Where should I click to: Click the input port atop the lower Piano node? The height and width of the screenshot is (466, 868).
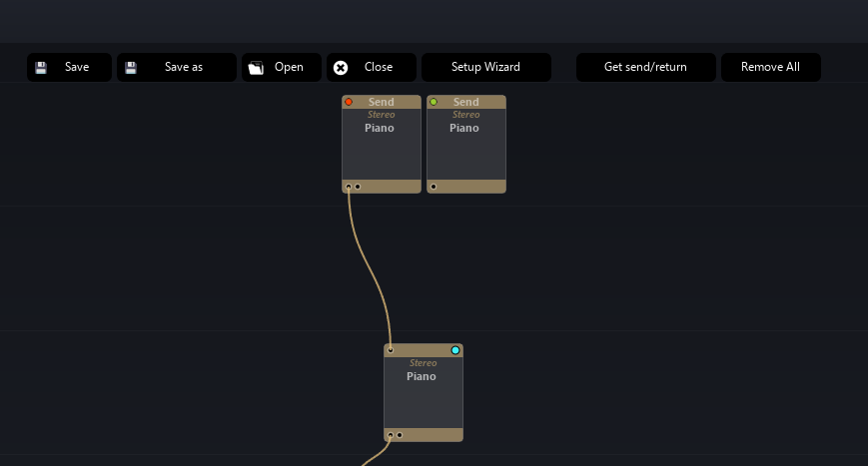(391, 350)
